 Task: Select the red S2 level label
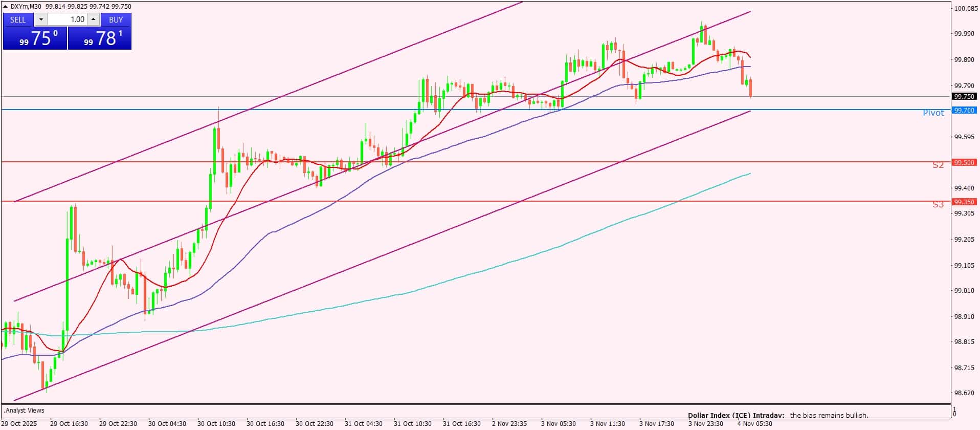[938, 165]
